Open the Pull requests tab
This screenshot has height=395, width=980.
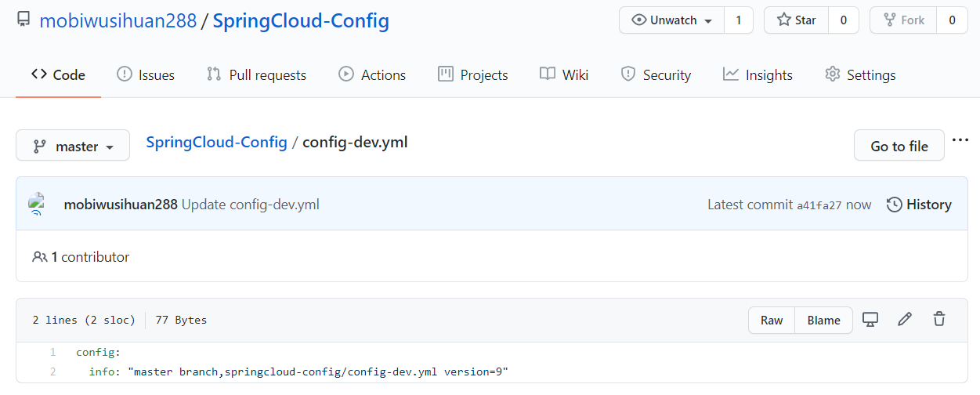point(256,75)
